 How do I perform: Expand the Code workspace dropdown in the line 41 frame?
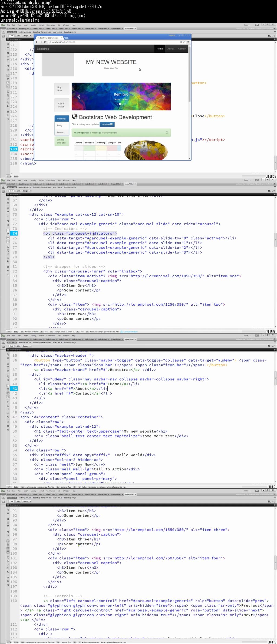[247, 336]
